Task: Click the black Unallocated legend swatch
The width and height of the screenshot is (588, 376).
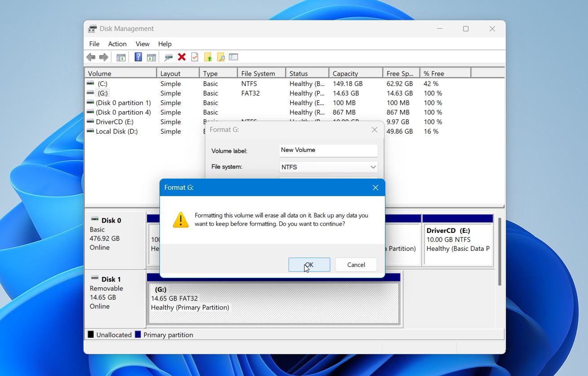Action: click(91, 335)
